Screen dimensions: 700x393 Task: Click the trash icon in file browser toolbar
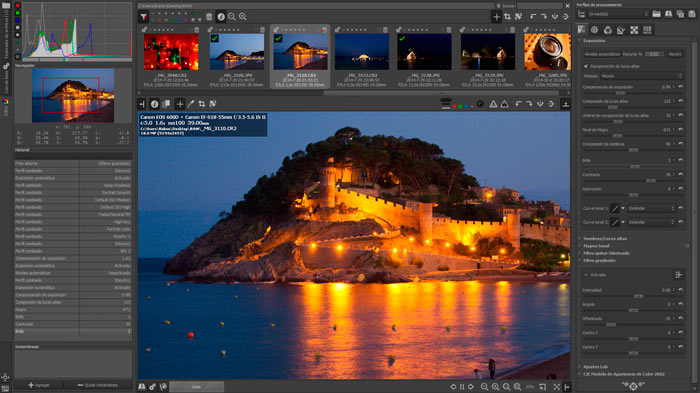coord(209,17)
